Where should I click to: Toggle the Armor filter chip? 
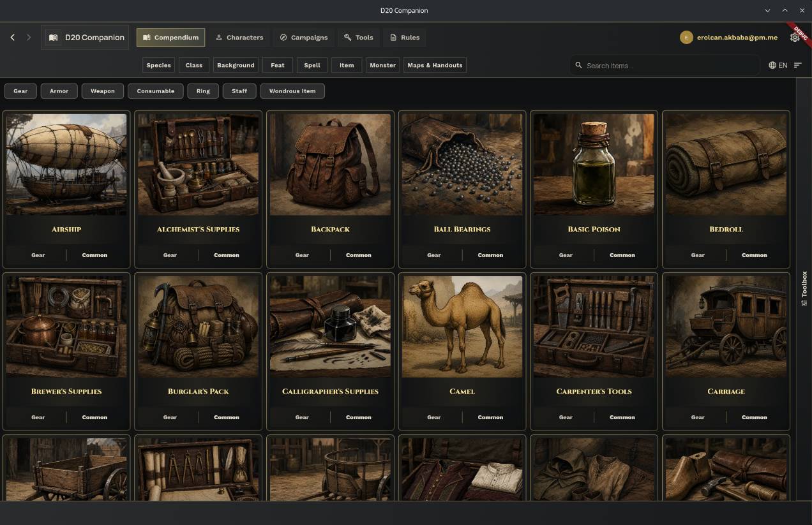point(59,91)
